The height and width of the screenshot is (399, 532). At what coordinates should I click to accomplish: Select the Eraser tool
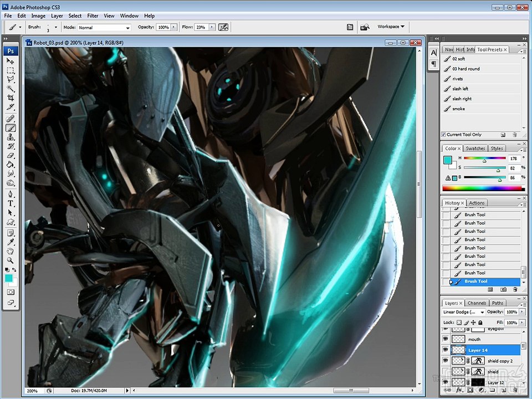(x=11, y=155)
